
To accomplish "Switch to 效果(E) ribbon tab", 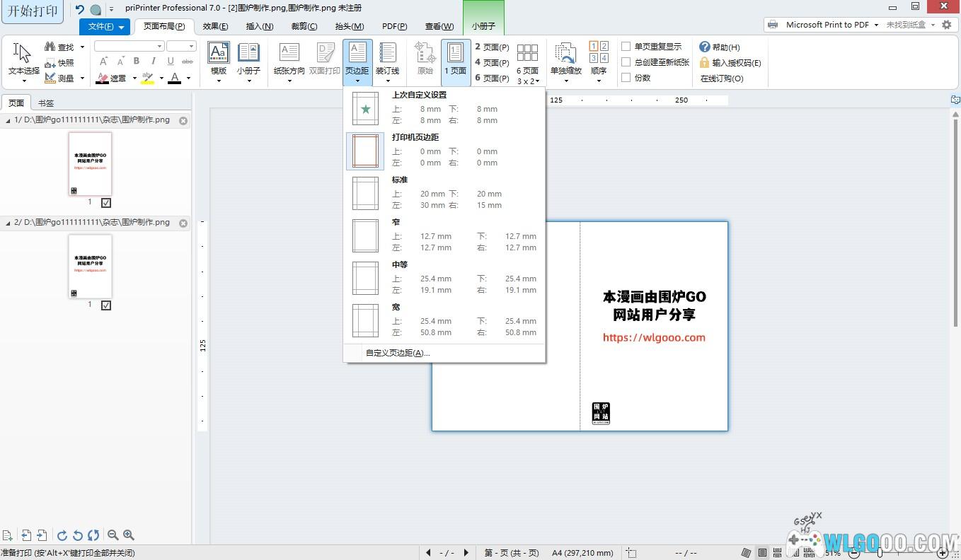I will [215, 26].
